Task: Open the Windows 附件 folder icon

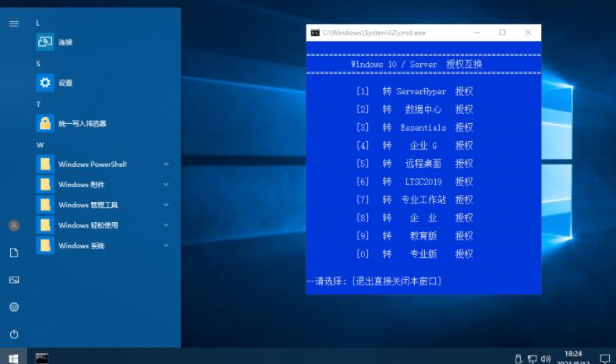Action: (x=45, y=185)
